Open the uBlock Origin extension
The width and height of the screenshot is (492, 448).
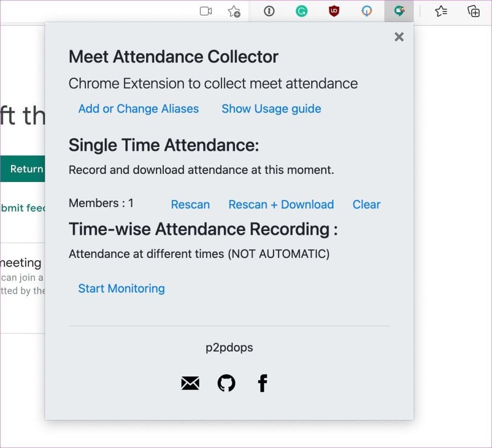tap(334, 11)
